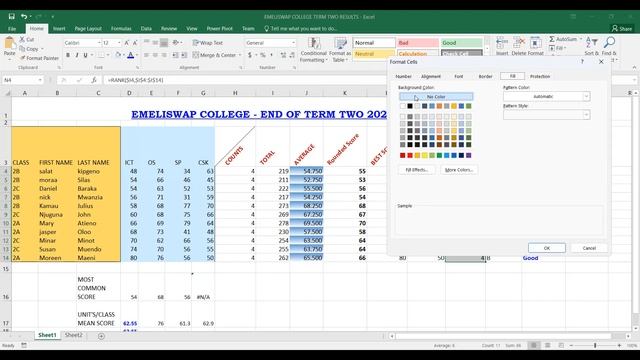
Task: Pick the standard purple color swatch
Action: pos(469,155)
